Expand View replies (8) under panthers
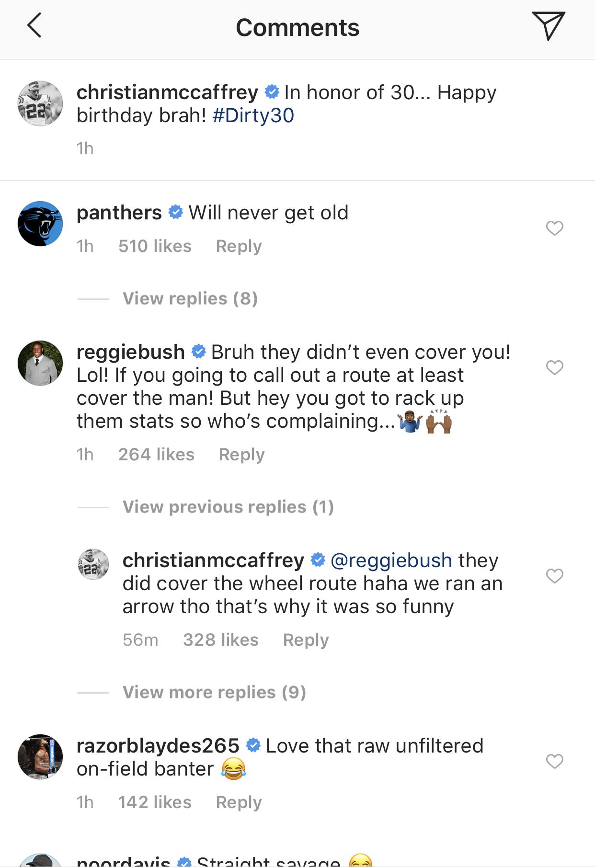The height and width of the screenshot is (868, 595). [x=190, y=298]
